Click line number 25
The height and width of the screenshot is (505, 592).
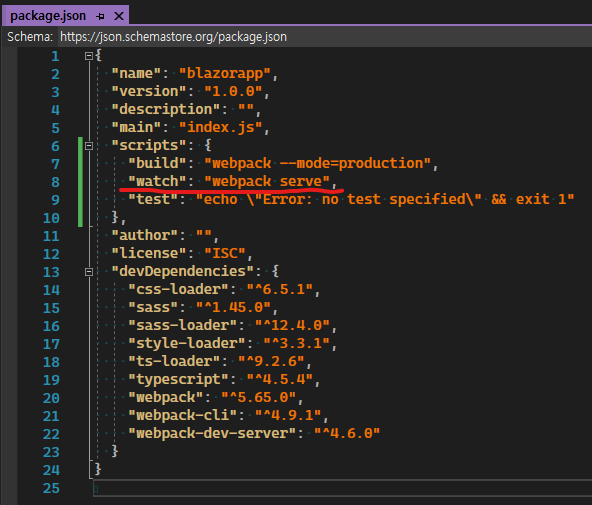51,488
